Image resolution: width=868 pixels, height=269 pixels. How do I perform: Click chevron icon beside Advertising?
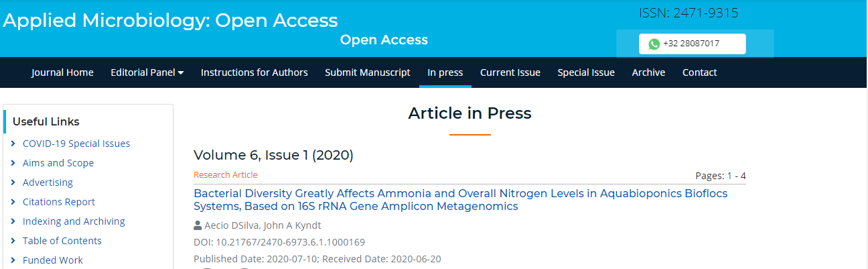click(13, 182)
